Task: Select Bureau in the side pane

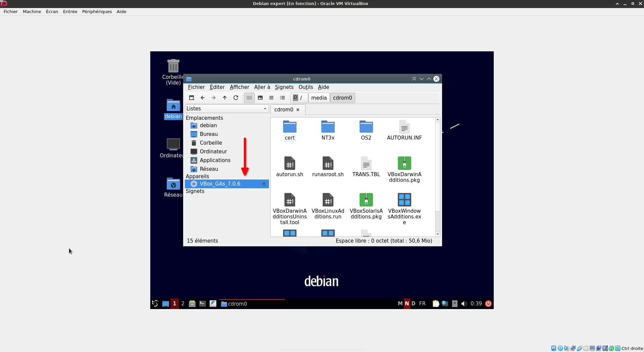Action: tap(227, 134)
